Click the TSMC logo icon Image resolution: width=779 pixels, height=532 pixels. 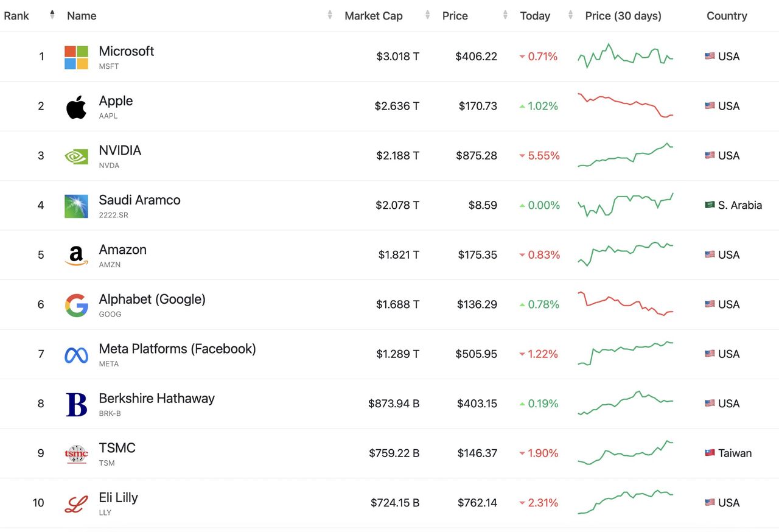coord(76,454)
